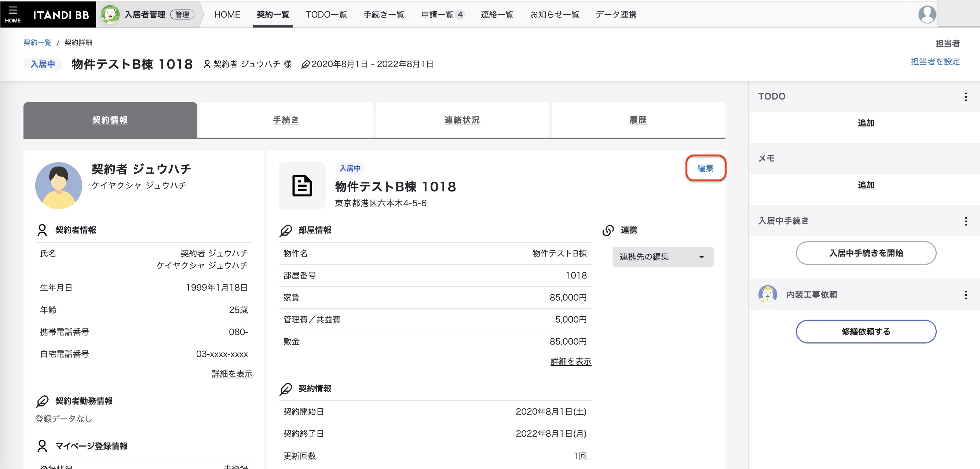Click the 入居中 status badge in header
This screenshot has height=469, width=980.
click(x=43, y=64)
